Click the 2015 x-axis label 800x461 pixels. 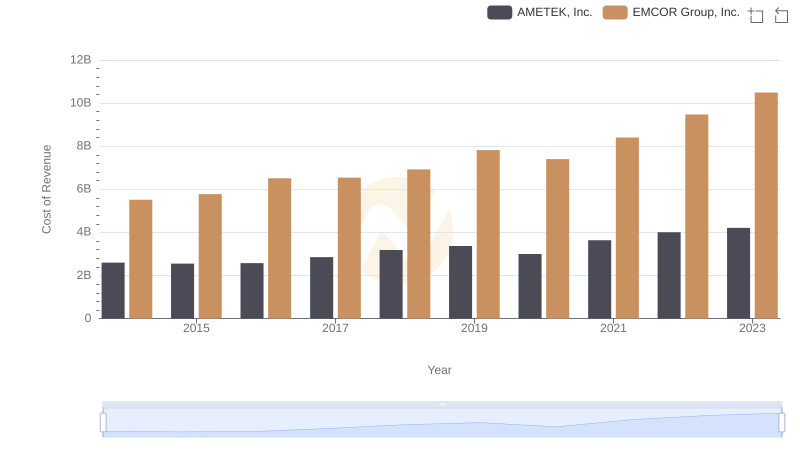(x=196, y=328)
